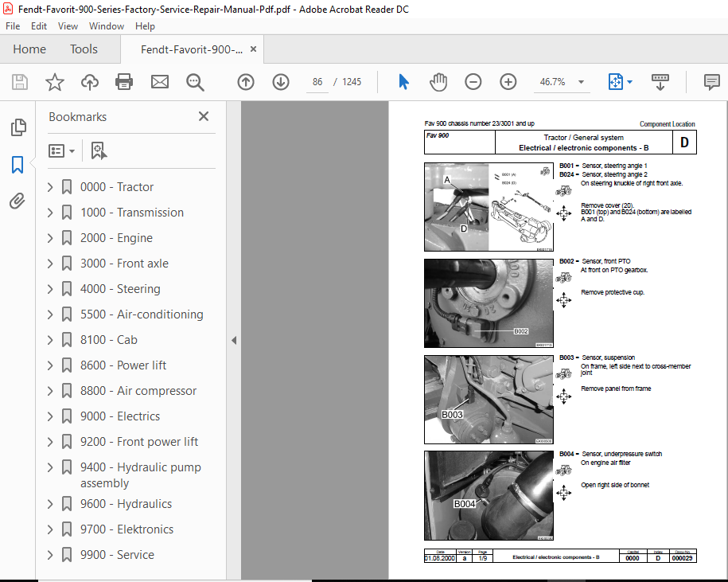
Task: Send file by email envelope icon
Action: [x=160, y=82]
